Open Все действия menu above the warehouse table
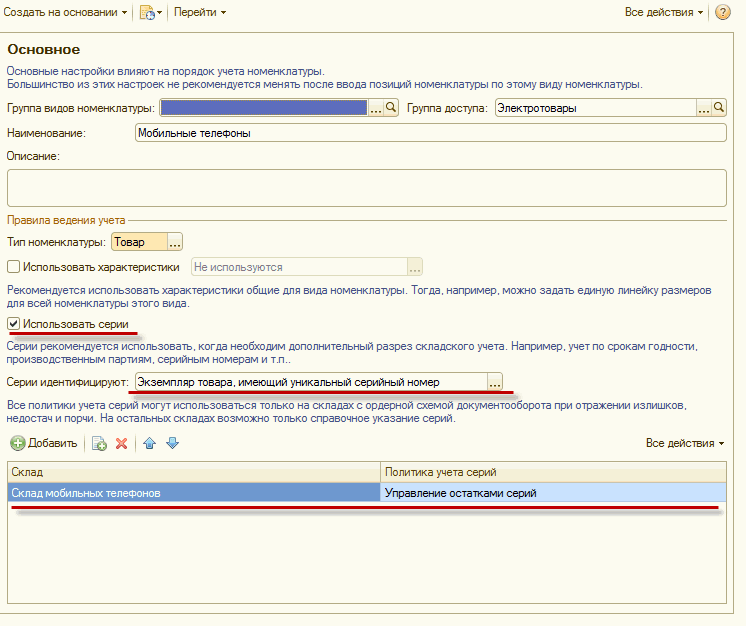The width and height of the screenshot is (746, 626). 684,443
